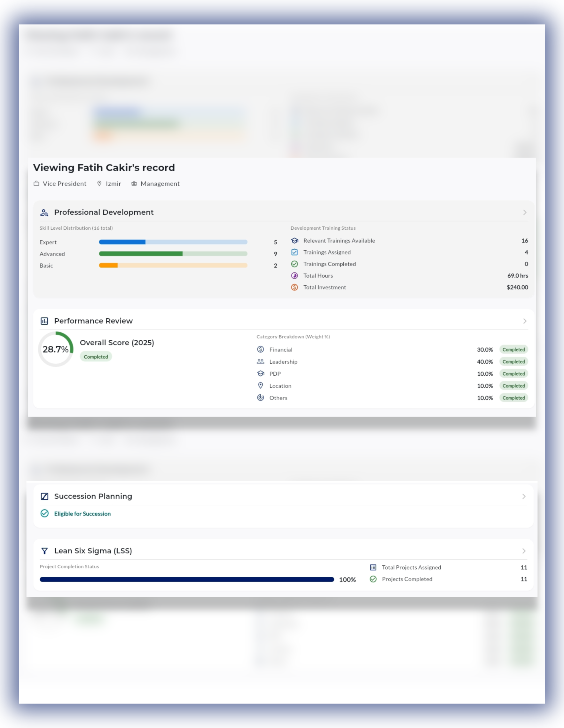564x728 pixels.
Task: Click the Total Investment dollar icon
Action: (x=294, y=287)
